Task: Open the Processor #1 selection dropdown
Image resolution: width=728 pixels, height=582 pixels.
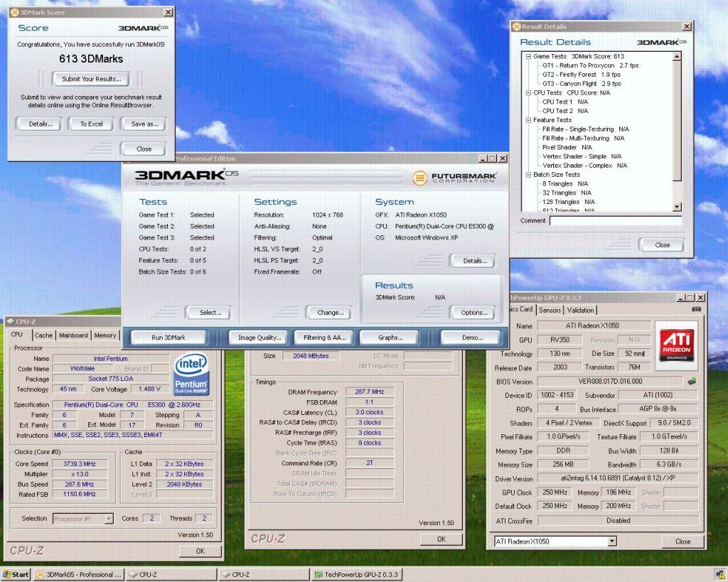Action: point(109,519)
